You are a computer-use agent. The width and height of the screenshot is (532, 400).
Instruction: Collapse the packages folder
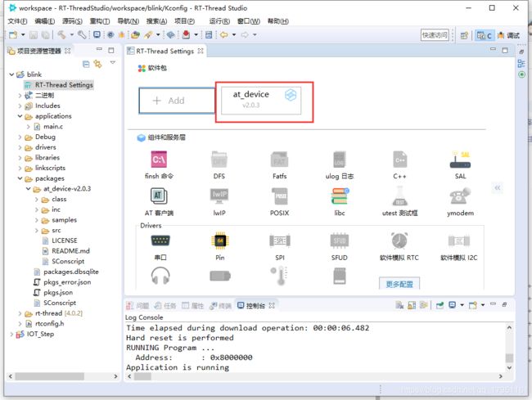tap(20, 178)
